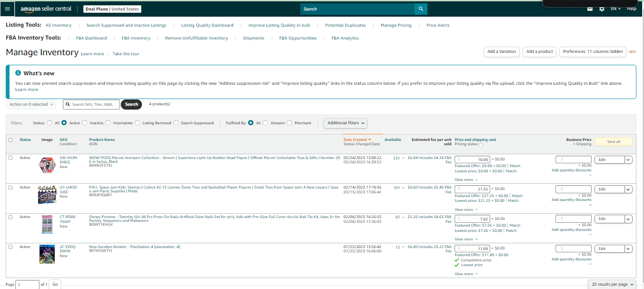
Task: Click the Disney Princess nails product image
Action: tap(47, 225)
